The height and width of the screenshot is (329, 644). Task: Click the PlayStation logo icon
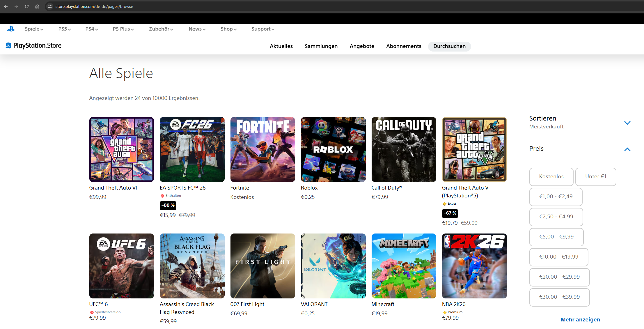pos(11,29)
